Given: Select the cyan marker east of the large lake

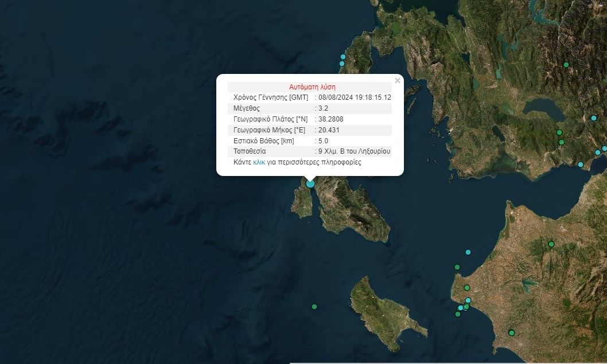Looking at the screenshot, I should pos(594,118).
